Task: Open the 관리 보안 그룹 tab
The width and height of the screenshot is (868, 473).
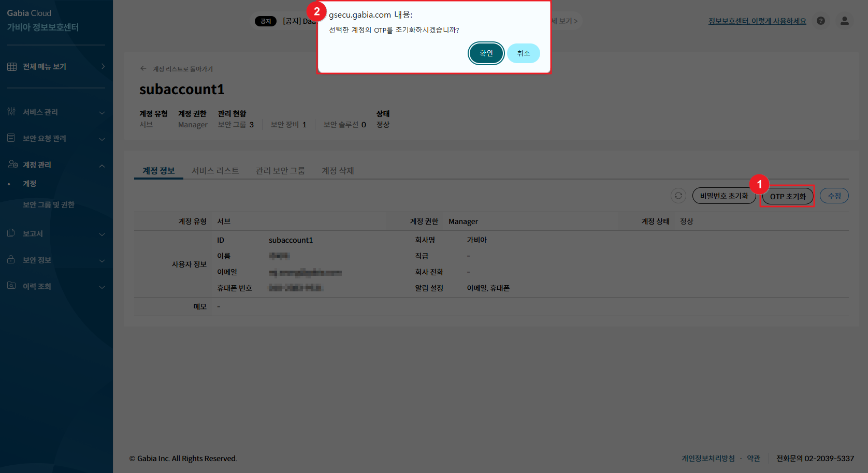Action: tap(280, 171)
